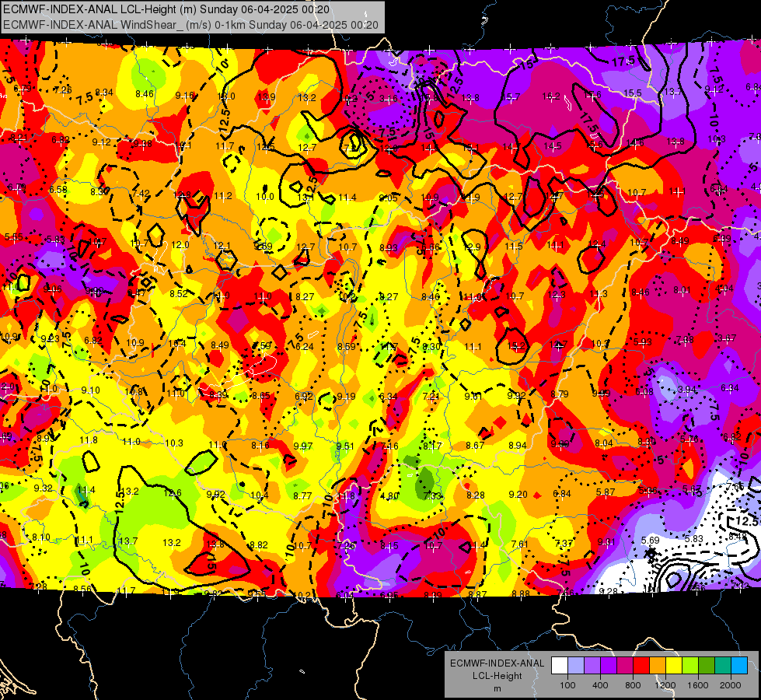Image resolution: width=761 pixels, height=700 pixels.
Task: Click the 11.5 value on the map
Action: pos(514,247)
